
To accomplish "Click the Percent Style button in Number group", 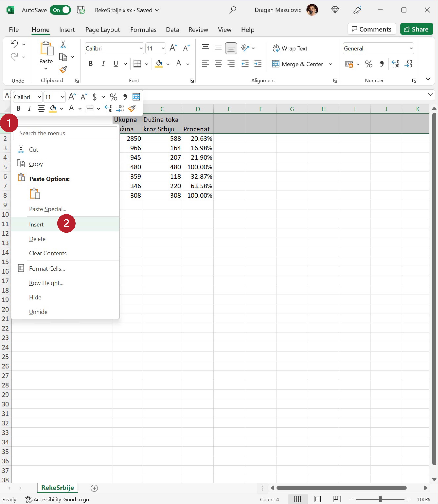I will [369, 64].
